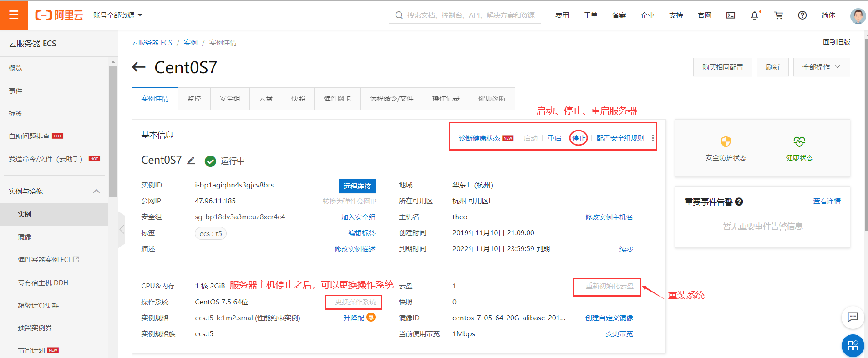Click the 远程连接 button
Viewport: 868px width, 358px height.
[357, 186]
